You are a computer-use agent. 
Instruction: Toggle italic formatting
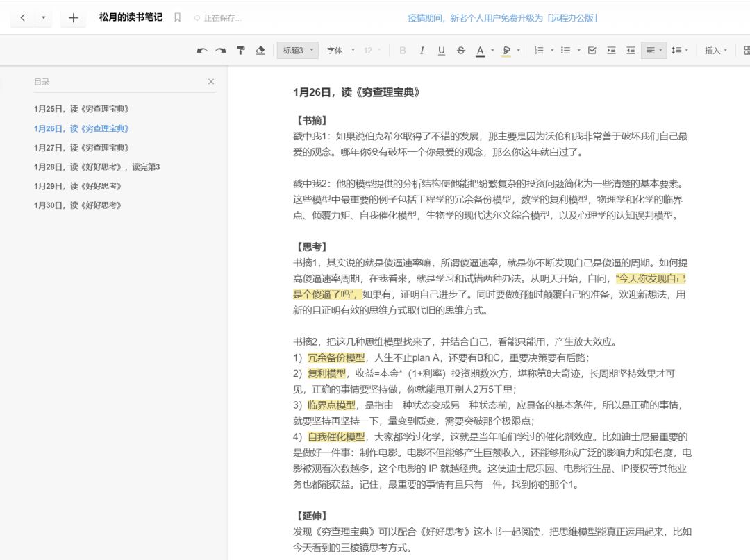[422, 51]
